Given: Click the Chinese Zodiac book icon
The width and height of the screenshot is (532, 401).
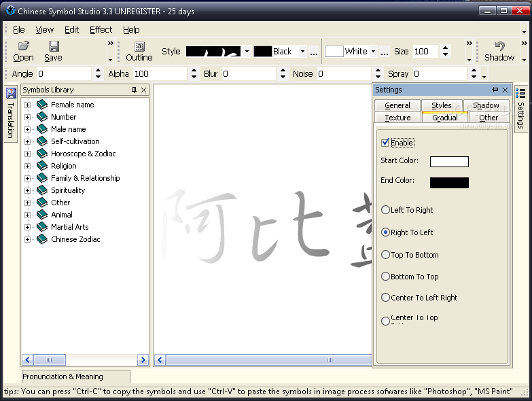Looking at the screenshot, I should 42,239.
